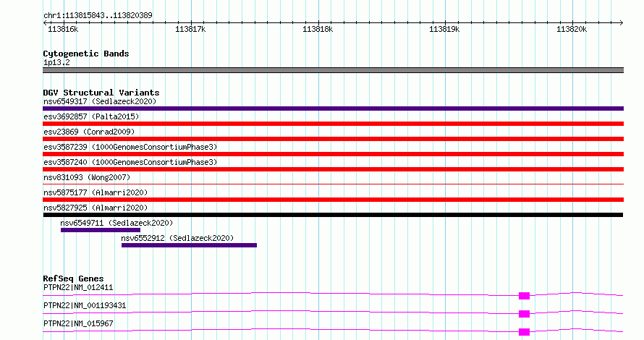
Task: Select the purple nsv6549317 variant bar
Action: click(x=333, y=109)
